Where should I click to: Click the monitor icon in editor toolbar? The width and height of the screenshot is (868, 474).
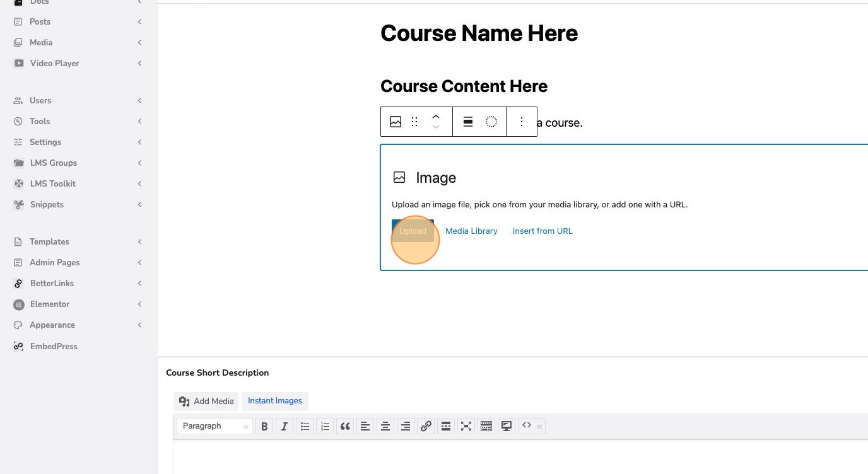[x=507, y=427]
